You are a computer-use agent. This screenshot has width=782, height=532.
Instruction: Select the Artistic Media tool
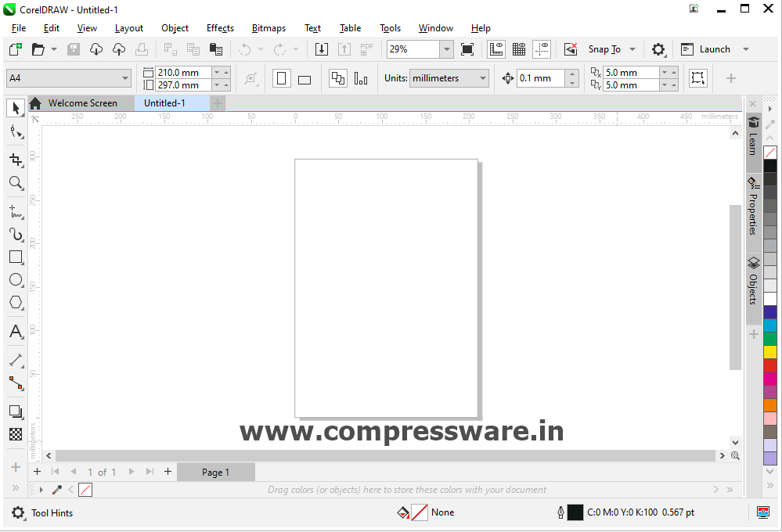(x=16, y=235)
